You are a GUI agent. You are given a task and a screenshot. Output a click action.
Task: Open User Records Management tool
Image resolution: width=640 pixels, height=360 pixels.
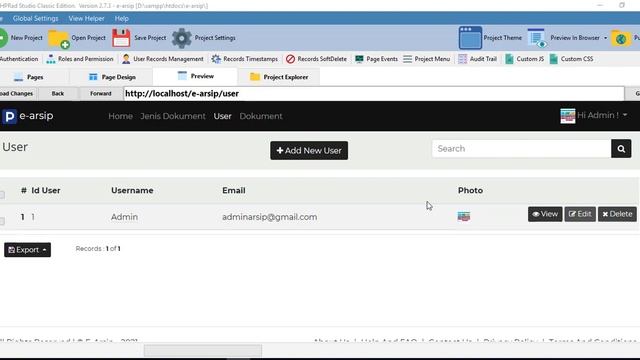[162, 59]
